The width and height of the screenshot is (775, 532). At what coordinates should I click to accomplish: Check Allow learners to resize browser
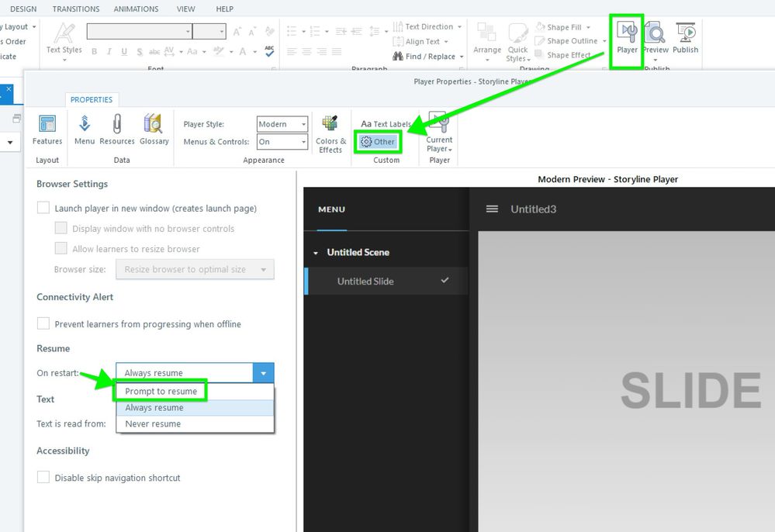tap(61, 248)
